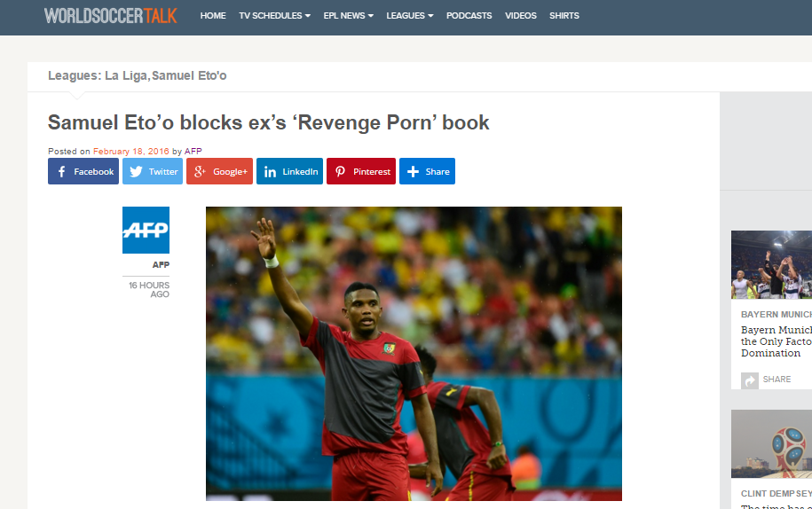Share the article on LinkedIn

(x=289, y=171)
